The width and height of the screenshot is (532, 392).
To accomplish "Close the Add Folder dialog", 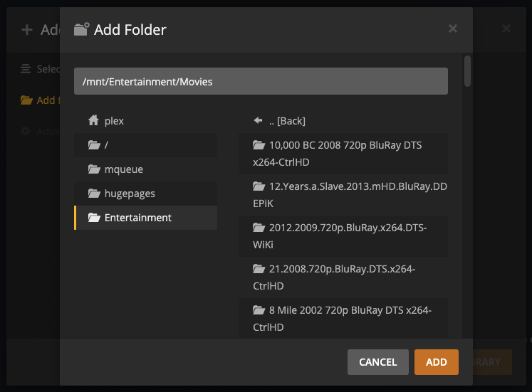I will pyautogui.click(x=452, y=29).
